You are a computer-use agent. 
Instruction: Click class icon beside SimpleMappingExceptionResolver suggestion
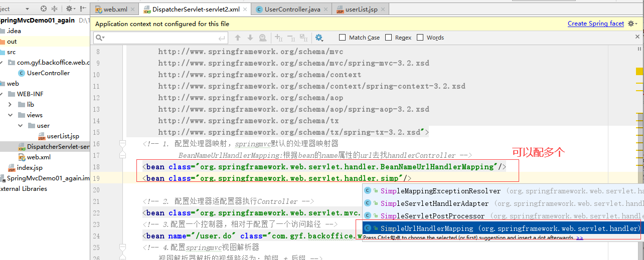[x=368, y=191]
